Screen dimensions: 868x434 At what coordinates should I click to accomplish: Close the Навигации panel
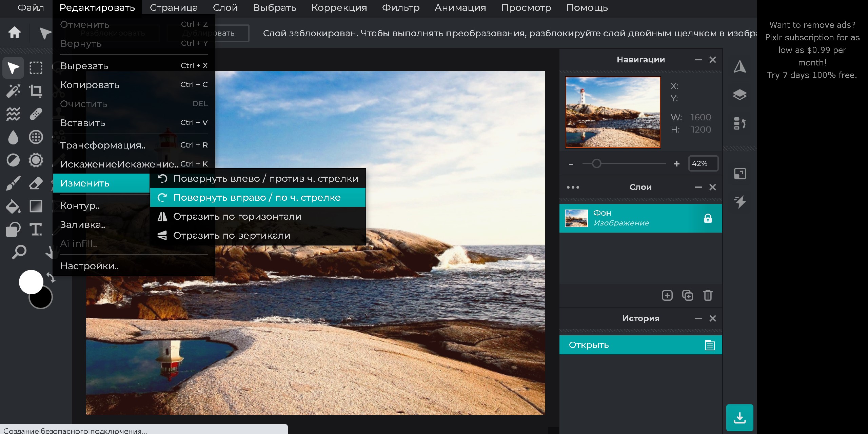click(713, 60)
